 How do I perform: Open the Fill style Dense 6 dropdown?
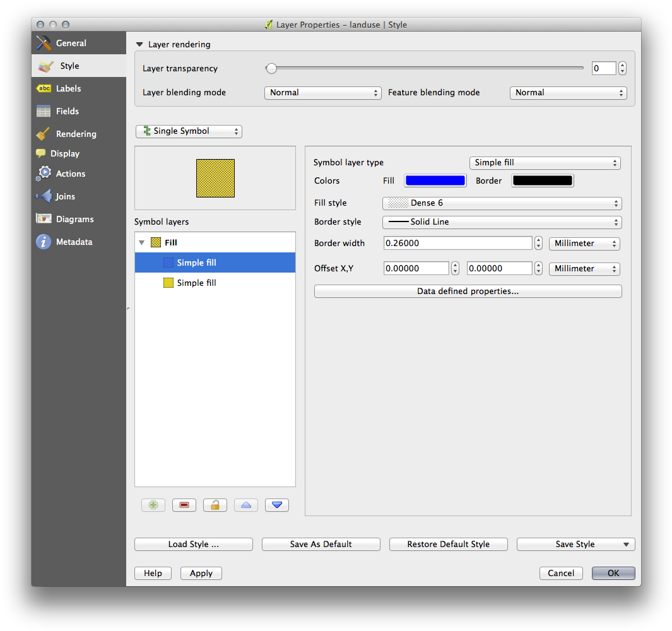pos(502,203)
